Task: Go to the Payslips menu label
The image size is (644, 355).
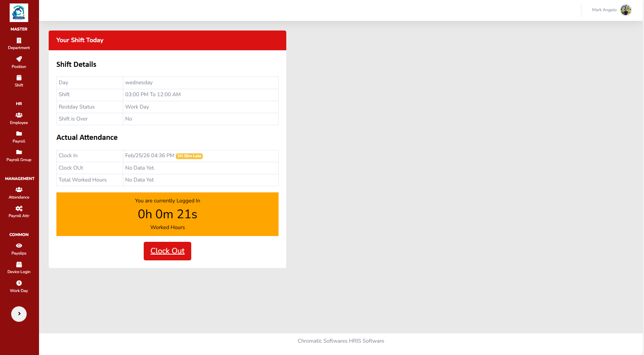Action: click(x=19, y=253)
